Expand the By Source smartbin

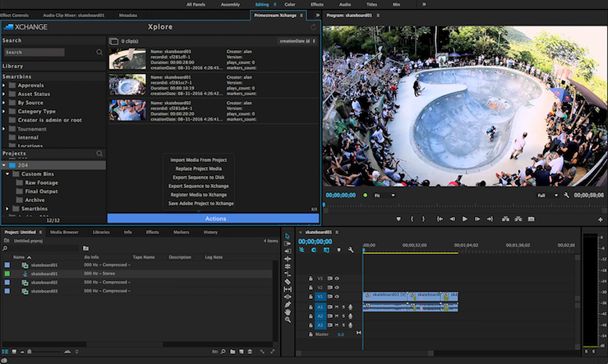pyautogui.click(x=4, y=103)
